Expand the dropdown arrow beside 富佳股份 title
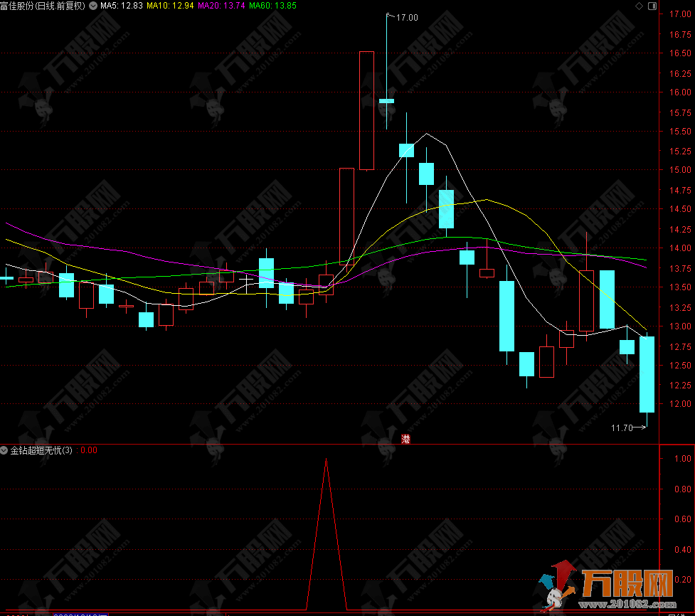 click(x=92, y=6)
